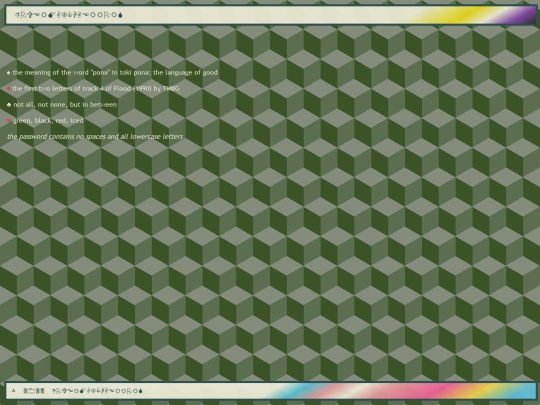Click the spade bullet before the "pona" hint
The height and width of the screenshot is (405, 540).
[x=9, y=73]
